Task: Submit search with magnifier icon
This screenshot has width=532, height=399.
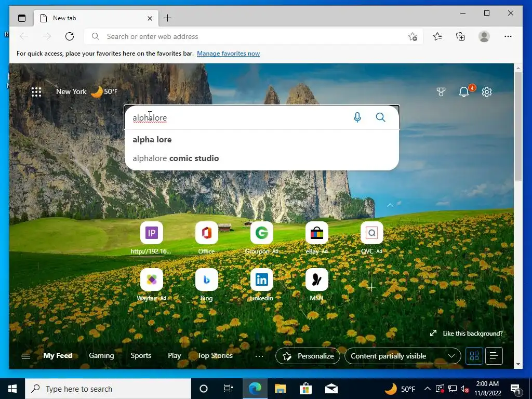Action: click(381, 117)
